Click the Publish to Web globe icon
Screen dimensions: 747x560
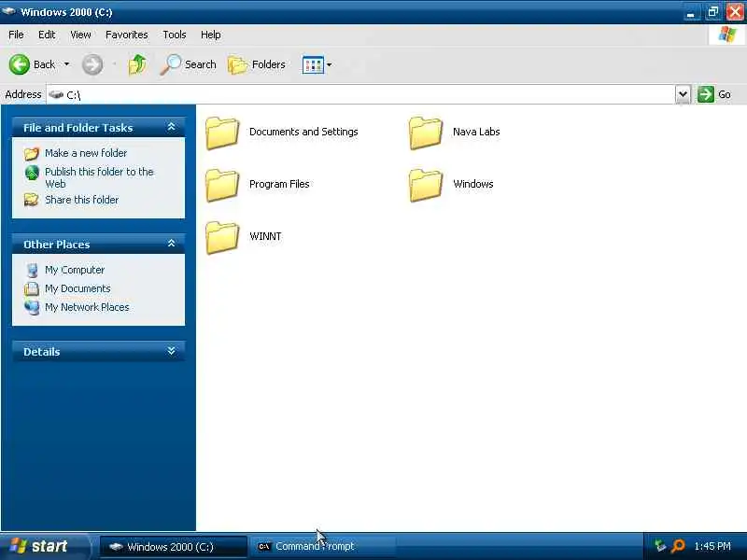click(x=32, y=173)
